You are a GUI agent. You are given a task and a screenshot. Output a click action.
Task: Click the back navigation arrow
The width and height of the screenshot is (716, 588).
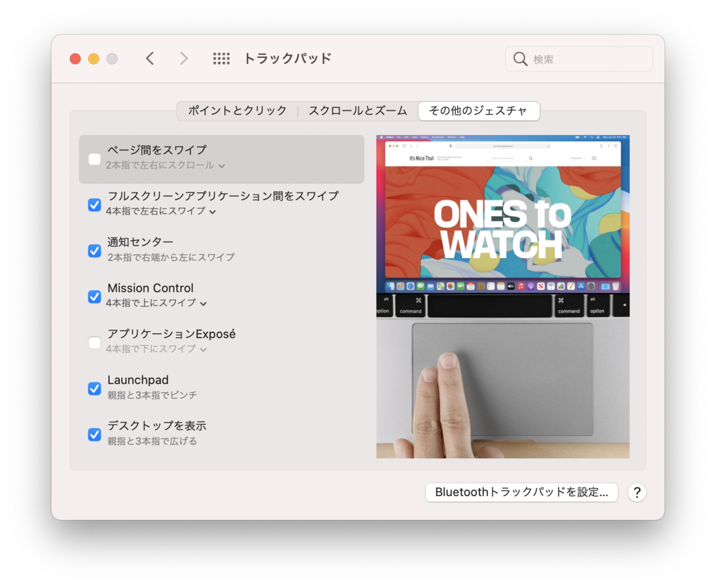pyautogui.click(x=150, y=59)
